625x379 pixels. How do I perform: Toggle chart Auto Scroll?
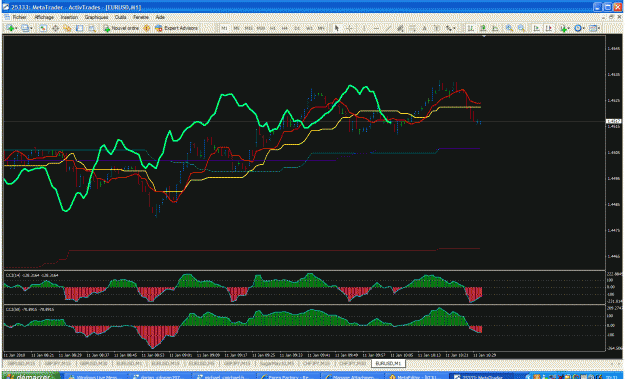537,28
